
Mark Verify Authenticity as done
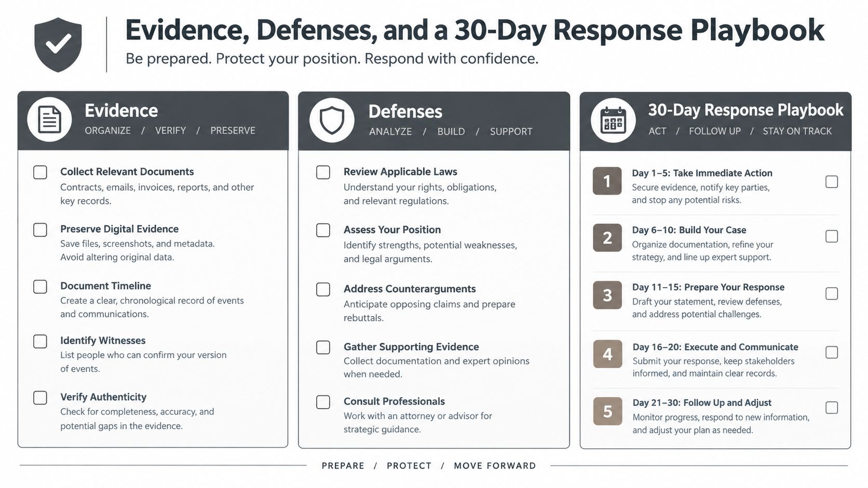tap(40, 398)
